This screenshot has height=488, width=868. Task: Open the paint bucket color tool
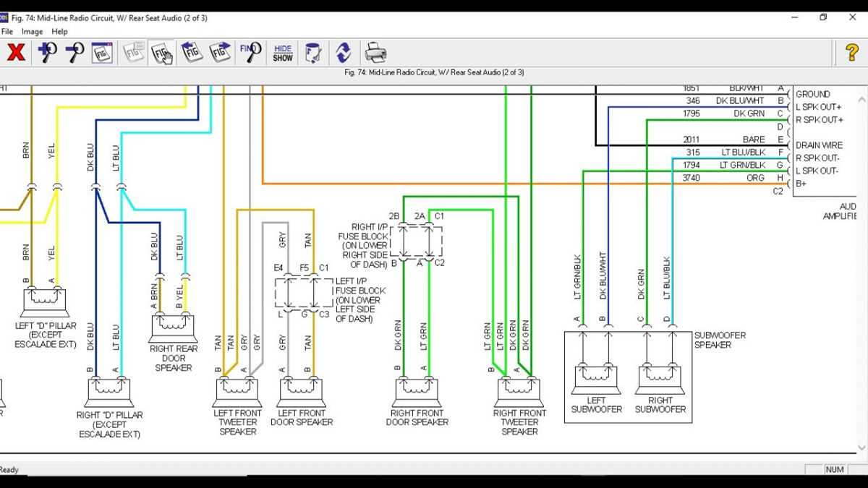(x=313, y=52)
